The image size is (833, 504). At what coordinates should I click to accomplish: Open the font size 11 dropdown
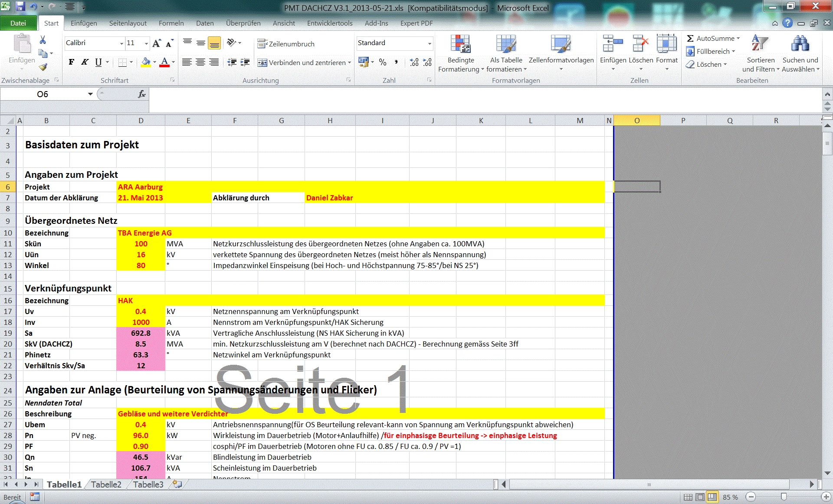[146, 43]
